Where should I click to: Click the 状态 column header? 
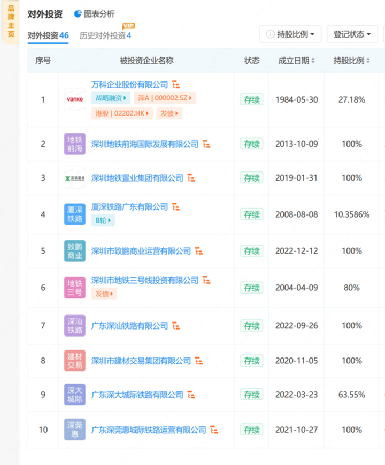(252, 60)
